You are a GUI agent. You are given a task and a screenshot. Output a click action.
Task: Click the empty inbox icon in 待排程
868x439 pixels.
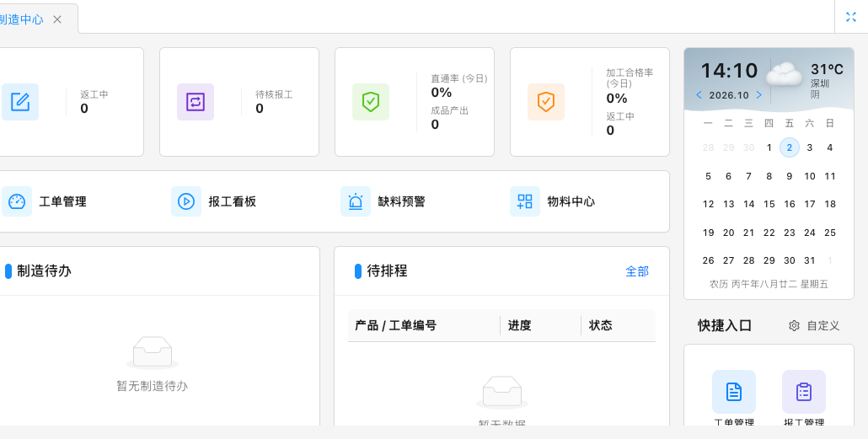tap(502, 392)
